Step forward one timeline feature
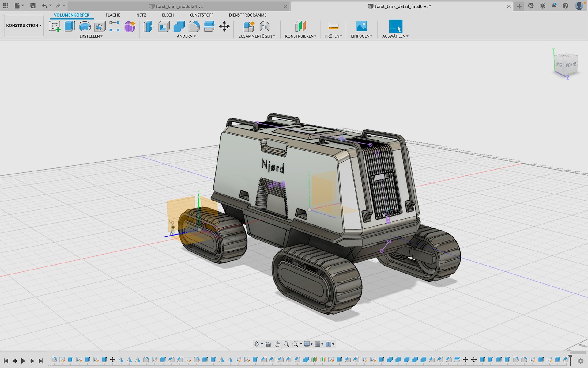 click(x=32, y=361)
